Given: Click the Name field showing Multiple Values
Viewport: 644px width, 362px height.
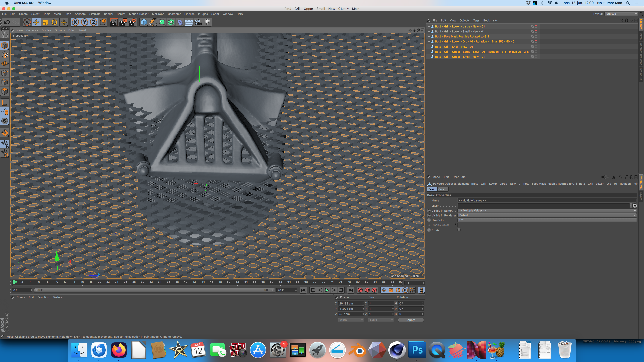Looking at the screenshot, I should click(547, 200).
